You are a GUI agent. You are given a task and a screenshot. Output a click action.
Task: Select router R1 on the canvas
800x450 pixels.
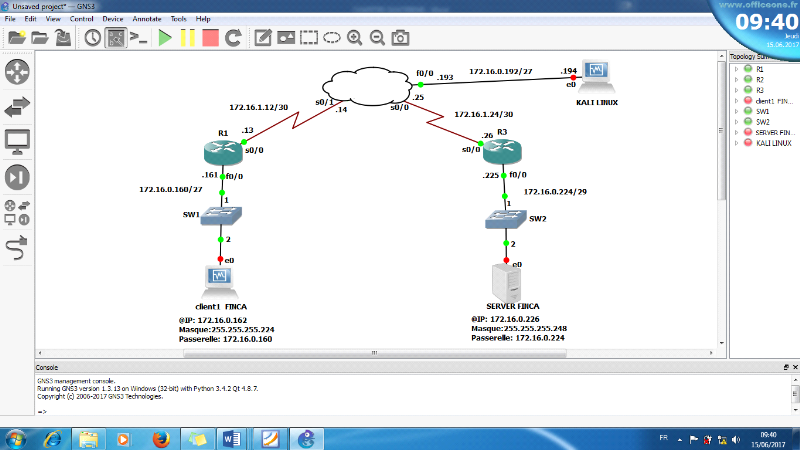pyautogui.click(x=223, y=152)
